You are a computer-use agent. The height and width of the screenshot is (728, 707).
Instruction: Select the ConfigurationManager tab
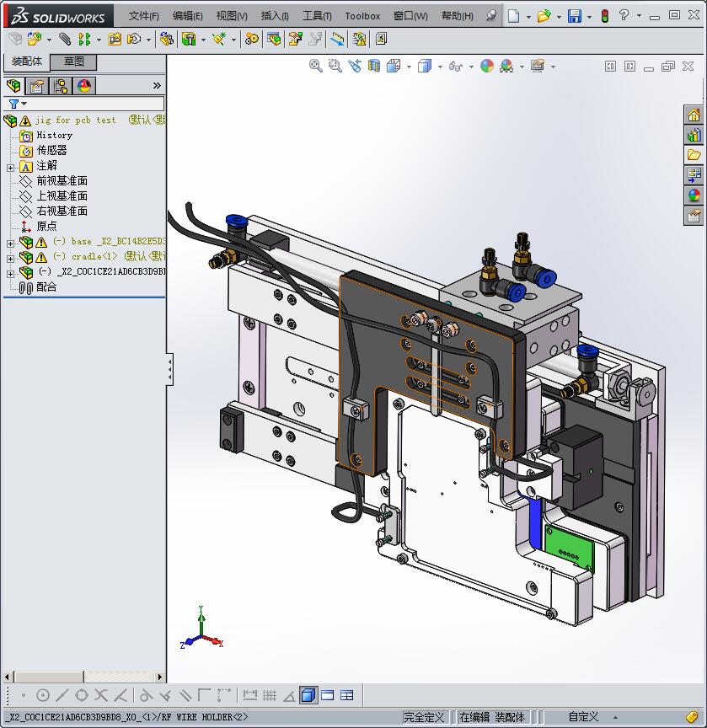point(61,86)
